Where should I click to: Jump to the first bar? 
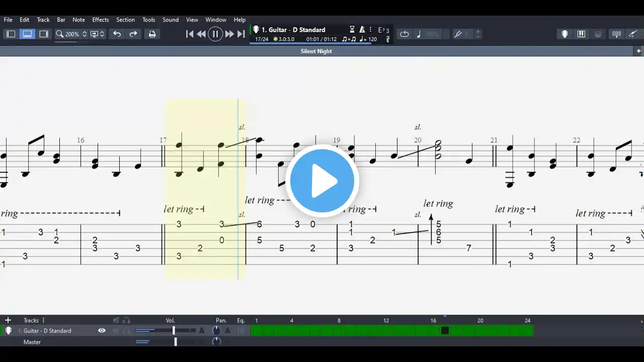189,34
